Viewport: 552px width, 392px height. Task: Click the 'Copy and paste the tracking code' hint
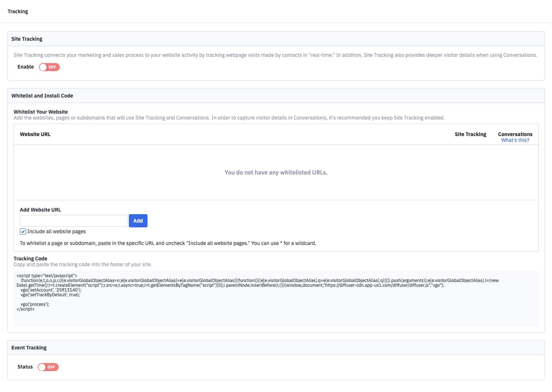[83, 264]
